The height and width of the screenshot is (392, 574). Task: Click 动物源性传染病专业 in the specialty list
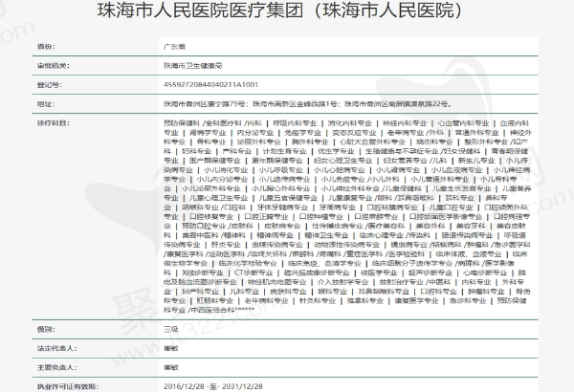click(x=346, y=245)
